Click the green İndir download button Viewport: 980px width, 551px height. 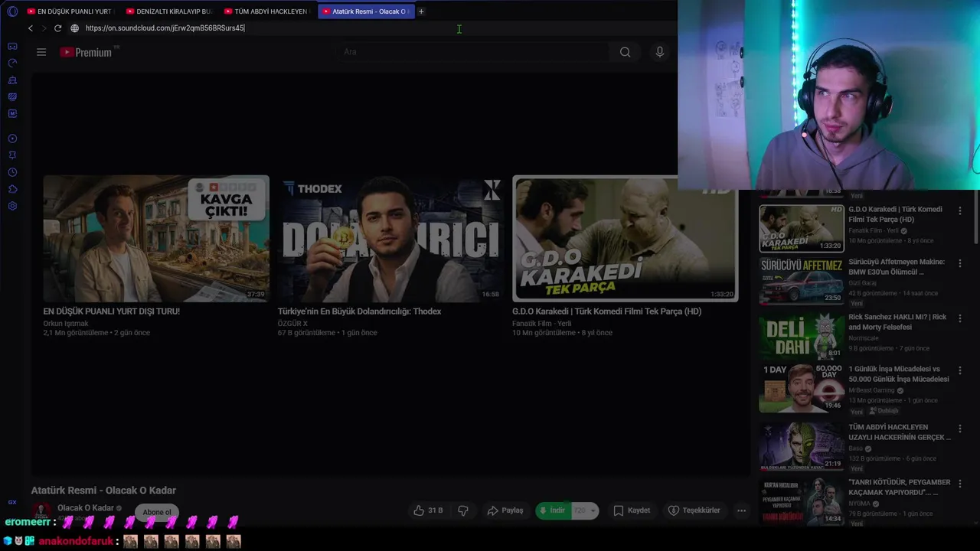coord(554,510)
